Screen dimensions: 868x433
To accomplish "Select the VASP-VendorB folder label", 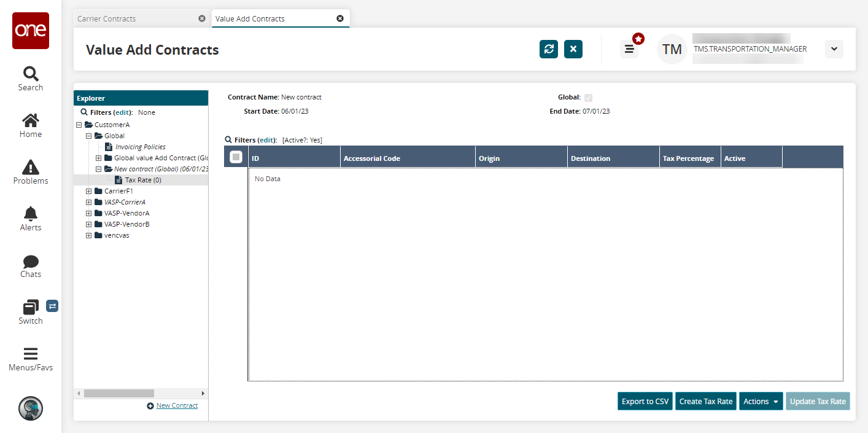I will 127,224.
